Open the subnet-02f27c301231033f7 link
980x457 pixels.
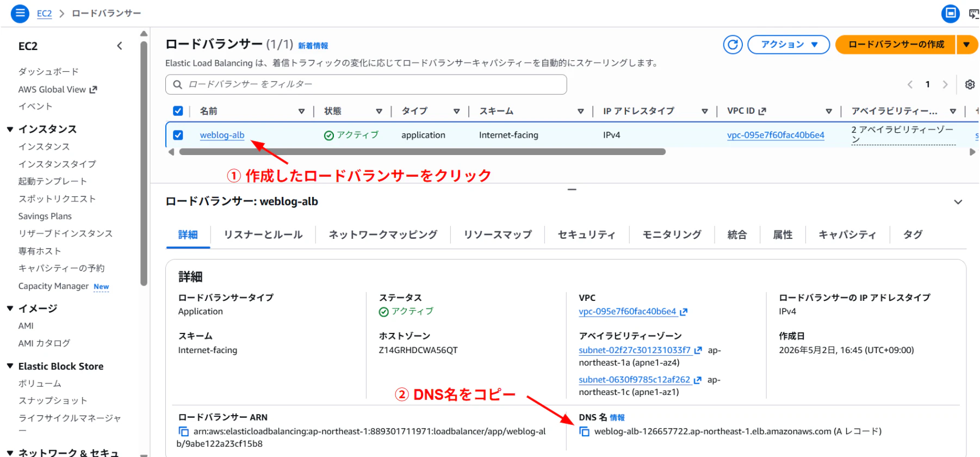click(x=635, y=350)
